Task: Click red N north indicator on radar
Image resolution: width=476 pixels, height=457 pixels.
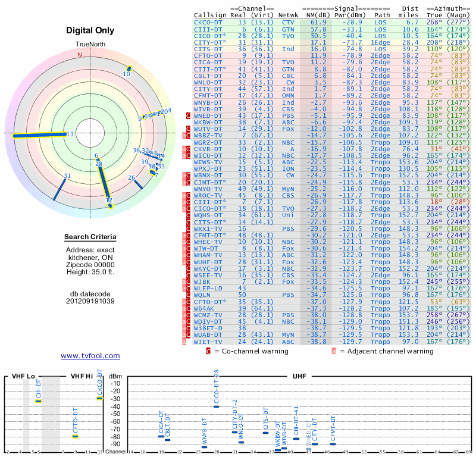Action: [x=80, y=55]
